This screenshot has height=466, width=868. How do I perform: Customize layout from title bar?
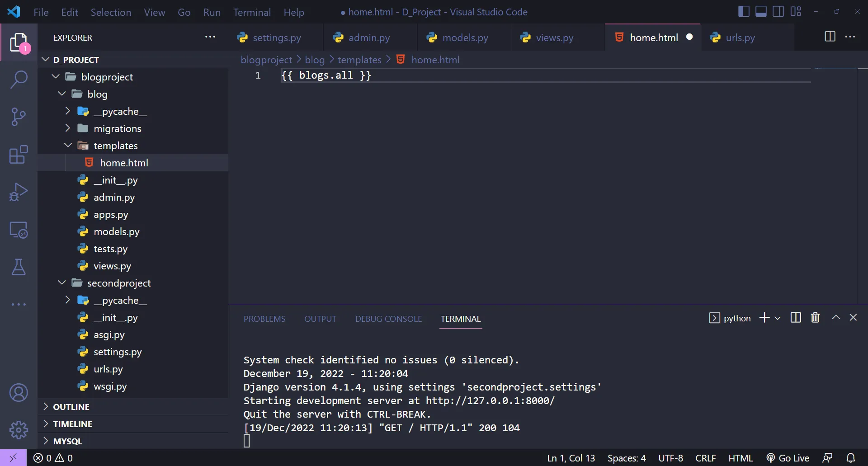(x=796, y=11)
